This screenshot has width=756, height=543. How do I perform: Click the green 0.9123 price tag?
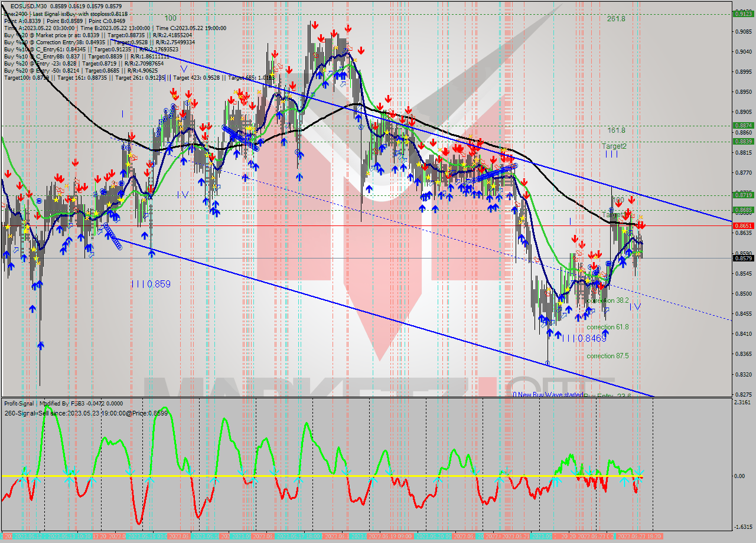(742, 14)
